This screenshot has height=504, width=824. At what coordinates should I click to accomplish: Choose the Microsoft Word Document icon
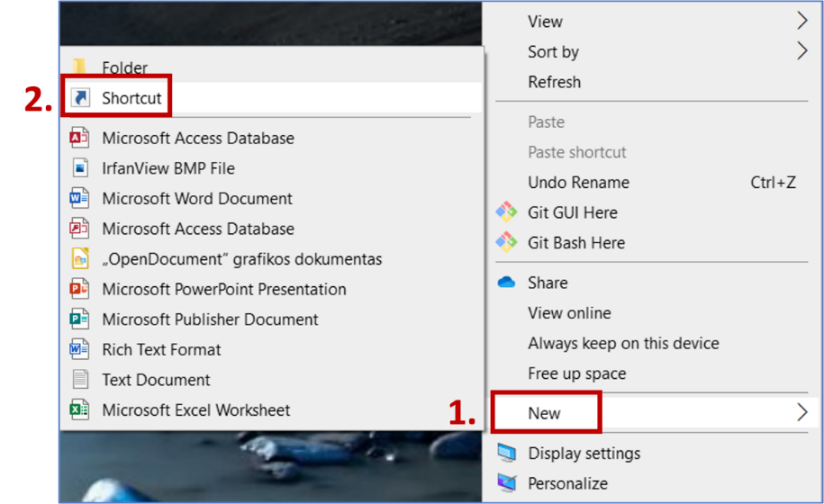[x=80, y=199]
